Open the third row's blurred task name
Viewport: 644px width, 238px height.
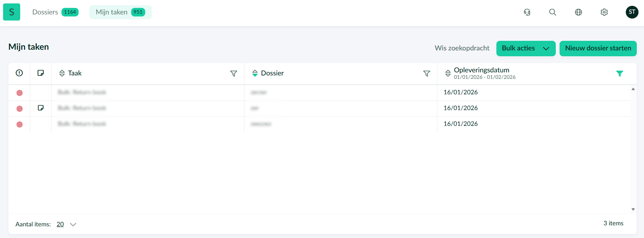(82, 124)
